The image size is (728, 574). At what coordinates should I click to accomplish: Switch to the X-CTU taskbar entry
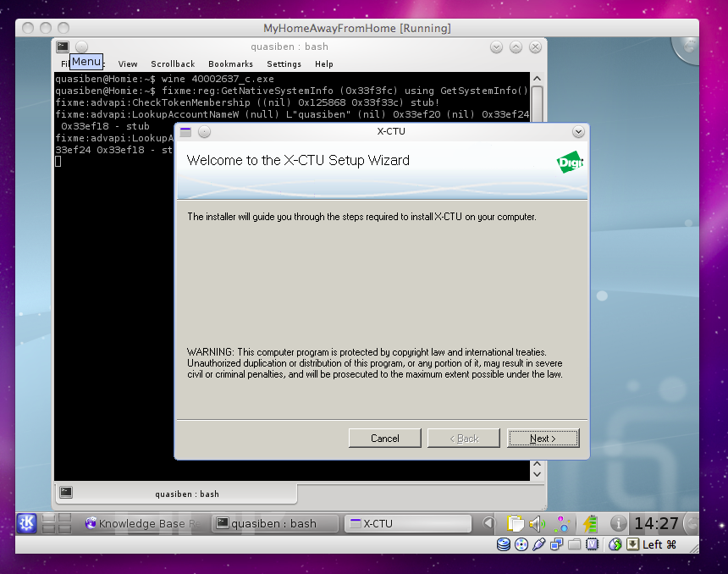click(x=408, y=523)
